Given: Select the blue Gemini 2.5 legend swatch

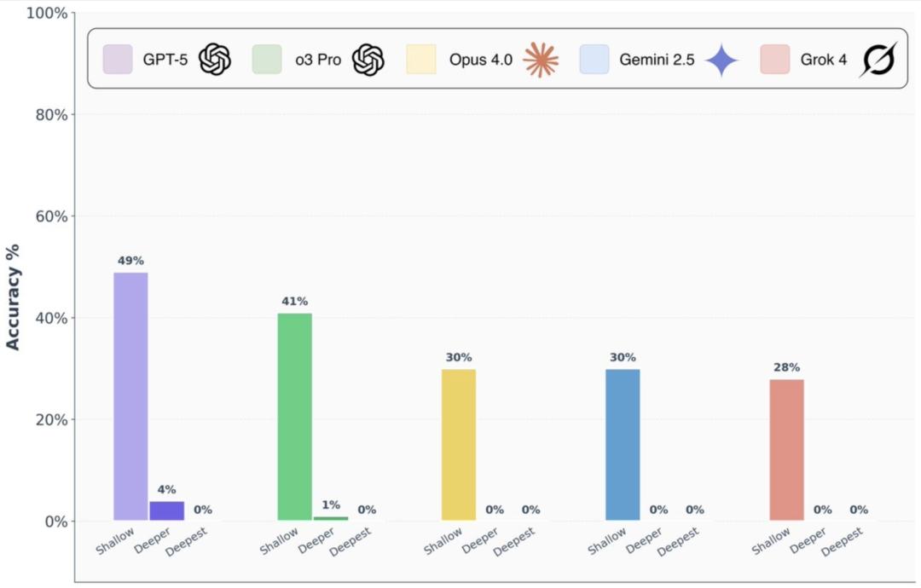Looking at the screenshot, I should (x=594, y=60).
